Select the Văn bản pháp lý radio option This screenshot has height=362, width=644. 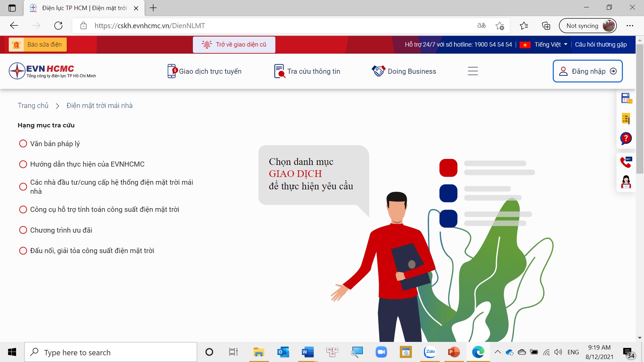point(23,144)
